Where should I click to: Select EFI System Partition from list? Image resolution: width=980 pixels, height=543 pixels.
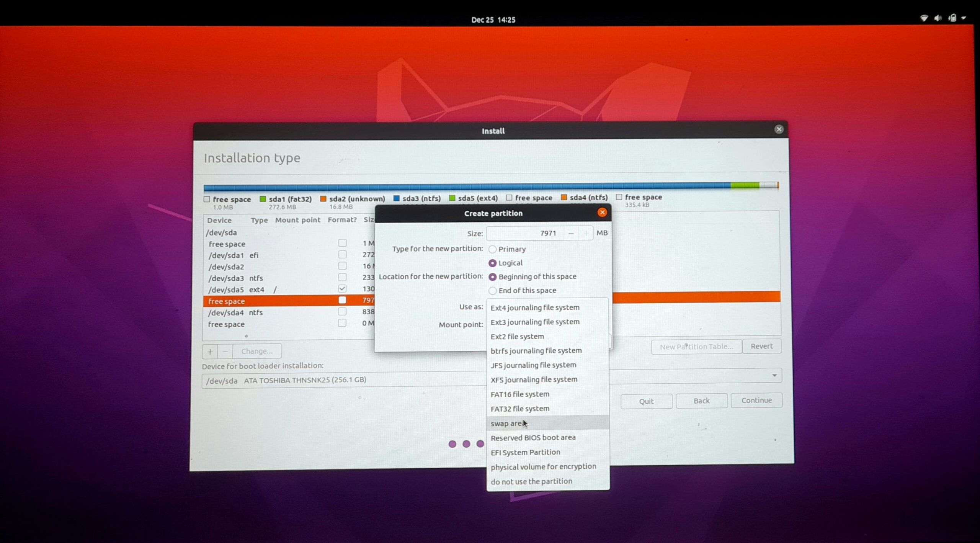(525, 452)
